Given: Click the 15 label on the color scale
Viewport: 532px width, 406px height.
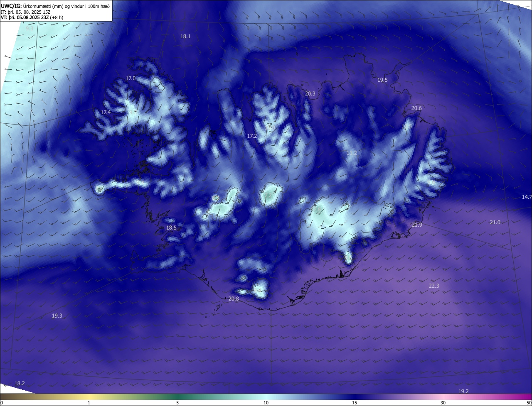Looking at the screenshot, I should [x=355, y=403].
